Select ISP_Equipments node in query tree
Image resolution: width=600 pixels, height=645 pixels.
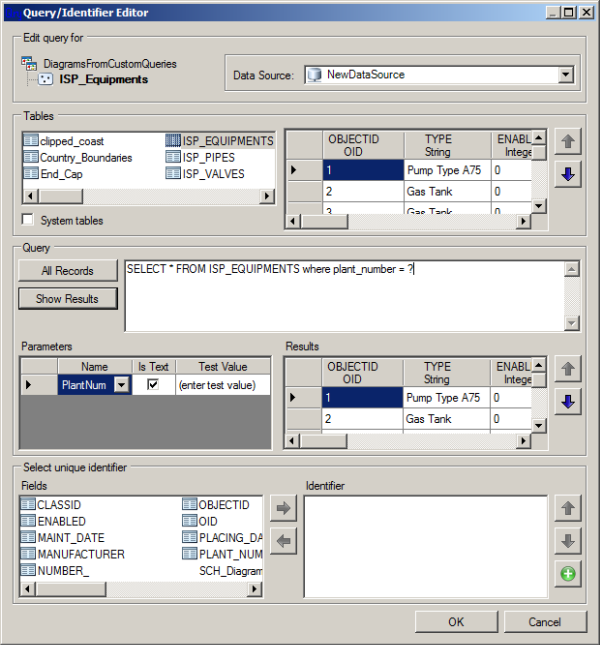click(x=102, y=79)
